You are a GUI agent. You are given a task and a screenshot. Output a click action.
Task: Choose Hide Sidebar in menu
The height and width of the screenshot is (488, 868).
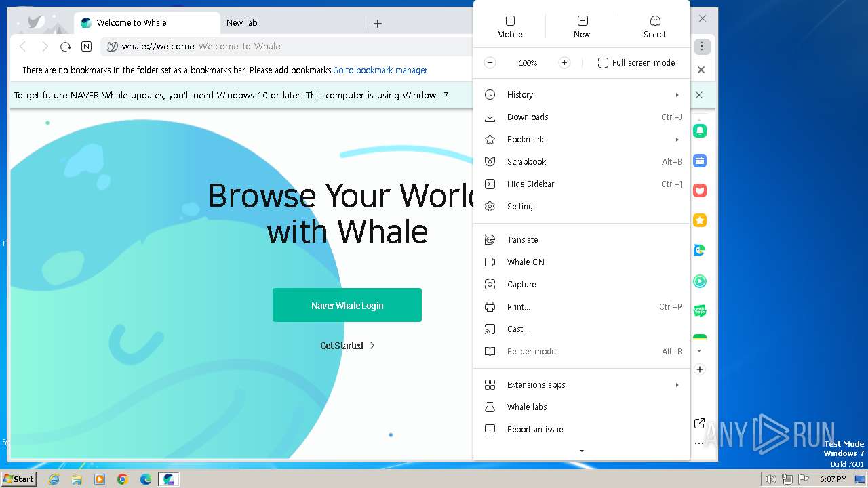(x=582, y=184)
